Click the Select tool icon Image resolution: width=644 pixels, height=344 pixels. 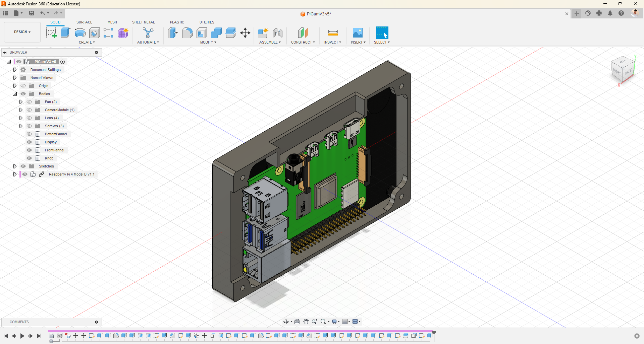pos(382,33)
